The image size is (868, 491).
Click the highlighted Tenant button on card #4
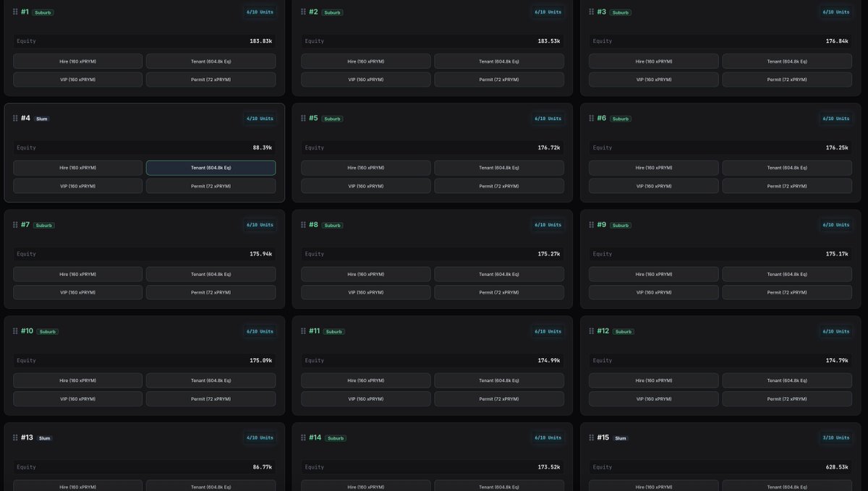[211, 168]
